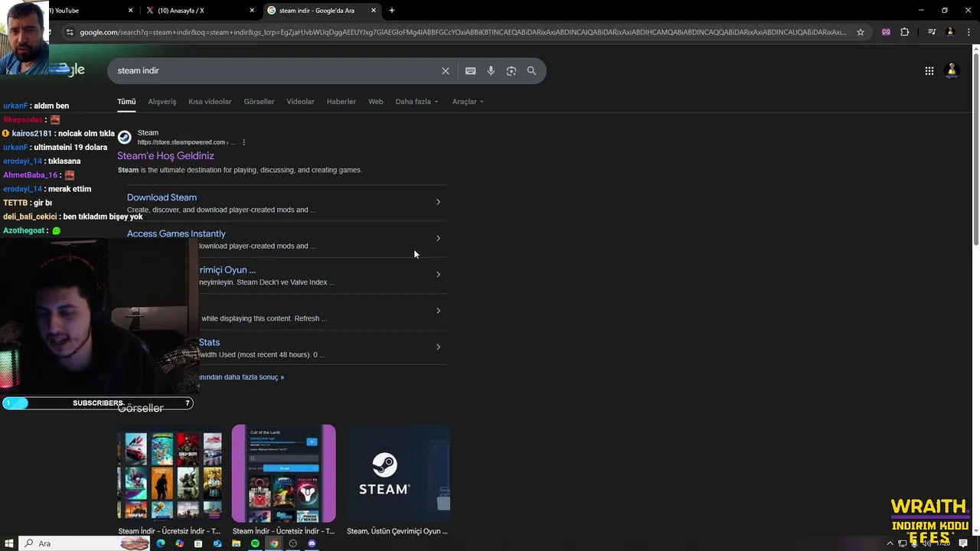Search by image with the lens icon
This screenshot has width=980, height=551.
(x=511, y=70)
